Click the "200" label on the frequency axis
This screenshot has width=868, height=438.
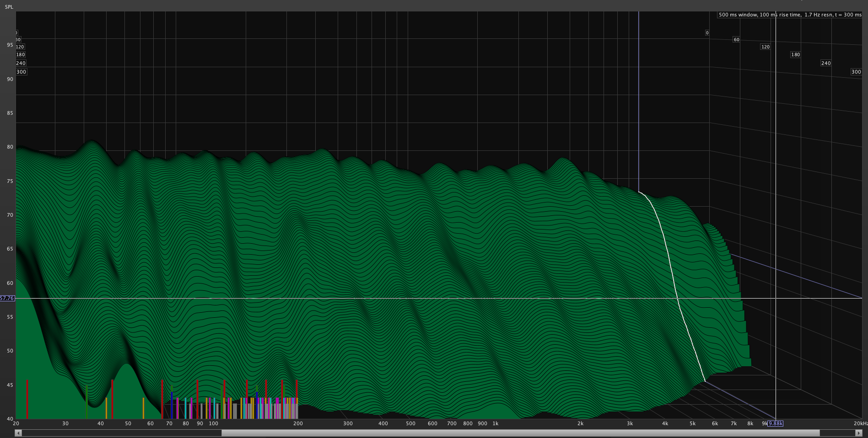click(298, 423)
